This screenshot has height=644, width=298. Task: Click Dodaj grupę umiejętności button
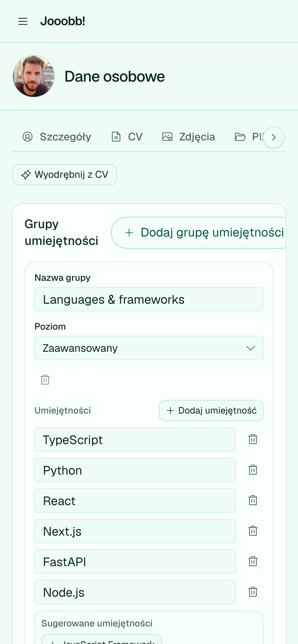click(199, 233)
